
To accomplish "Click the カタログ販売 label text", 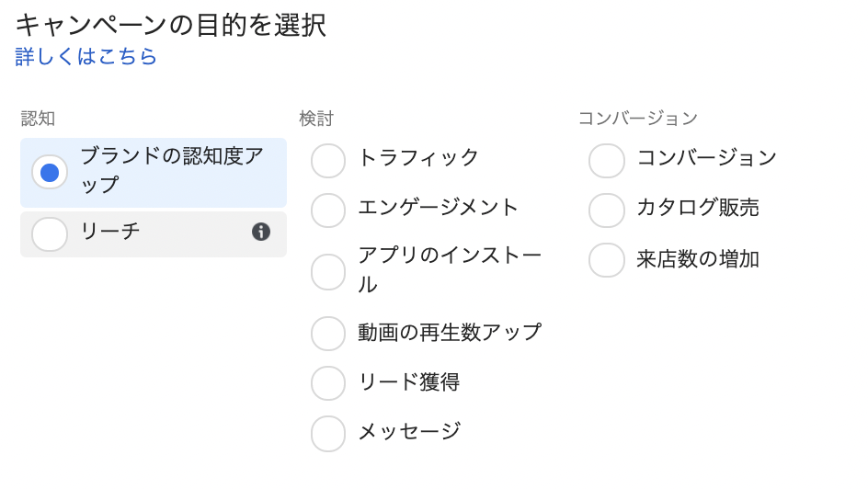I will click(698, 208).
